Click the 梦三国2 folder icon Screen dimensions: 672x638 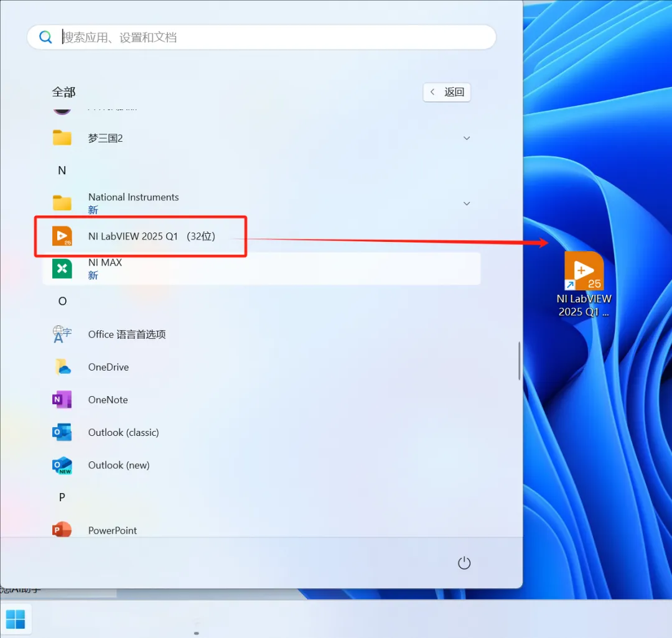tap(62, 138)
